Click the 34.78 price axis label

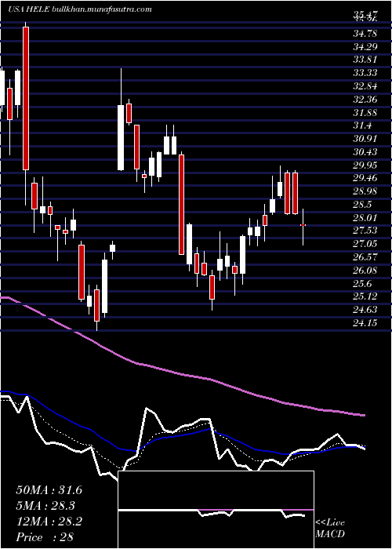tap(365, 34)
